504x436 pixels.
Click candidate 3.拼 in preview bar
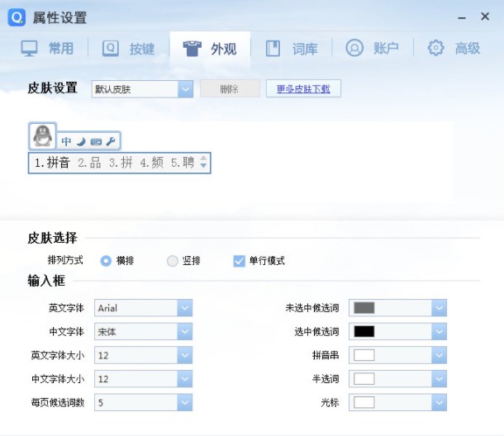(x=121, y=163)
